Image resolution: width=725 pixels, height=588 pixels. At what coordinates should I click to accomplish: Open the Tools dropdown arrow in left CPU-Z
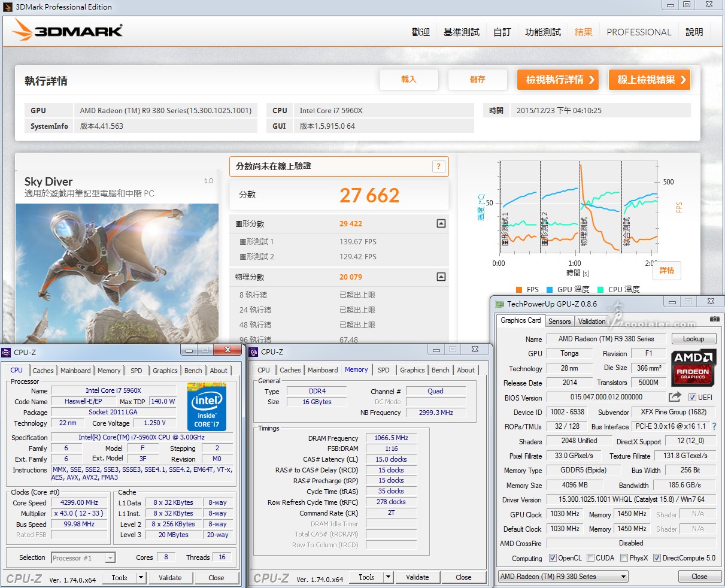(x=141, y=578)
